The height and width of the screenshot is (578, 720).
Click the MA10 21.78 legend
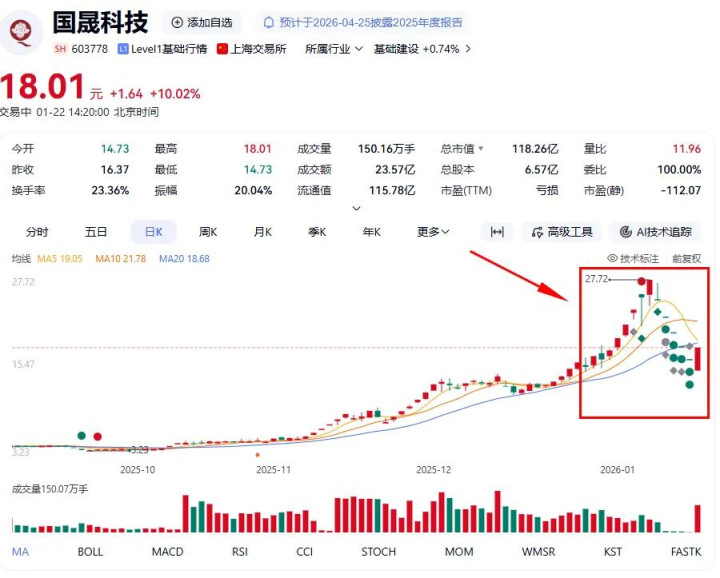120,259
